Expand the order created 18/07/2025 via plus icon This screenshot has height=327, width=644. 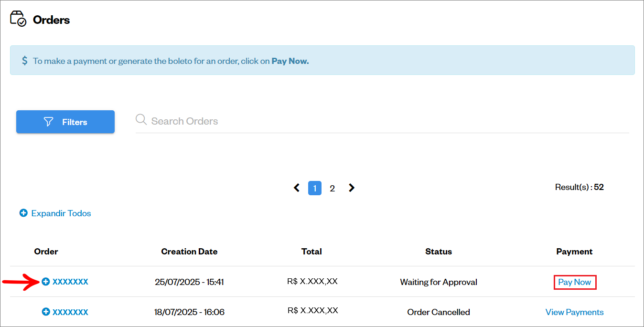pos(46,312)
